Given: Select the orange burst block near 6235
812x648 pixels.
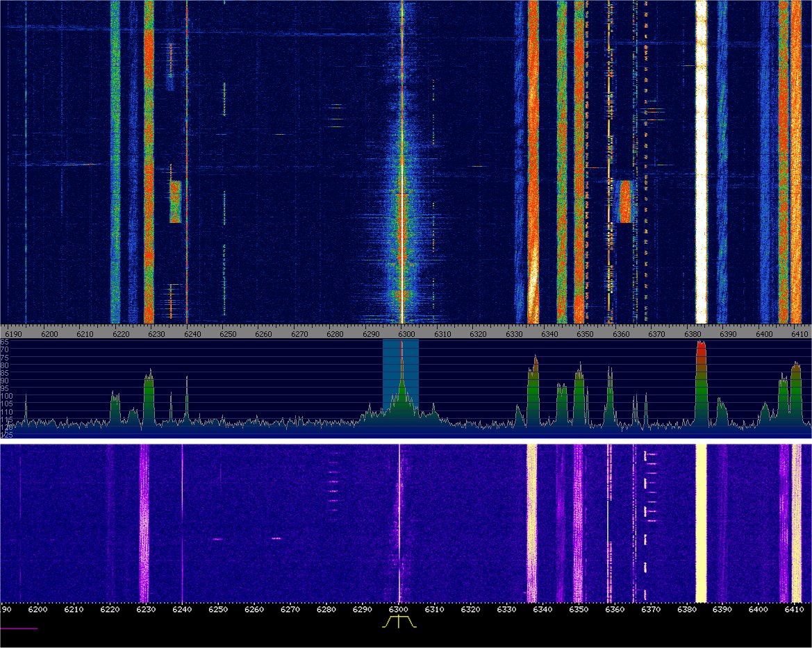Looking at the screenshot, I should pyautogui.click(x=175, y=201).
